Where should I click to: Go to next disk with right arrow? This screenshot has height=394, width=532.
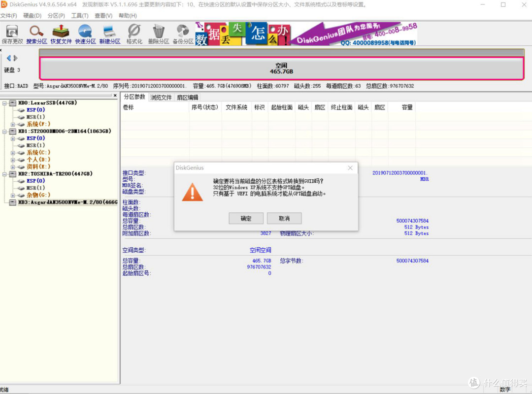coord(15,58)
